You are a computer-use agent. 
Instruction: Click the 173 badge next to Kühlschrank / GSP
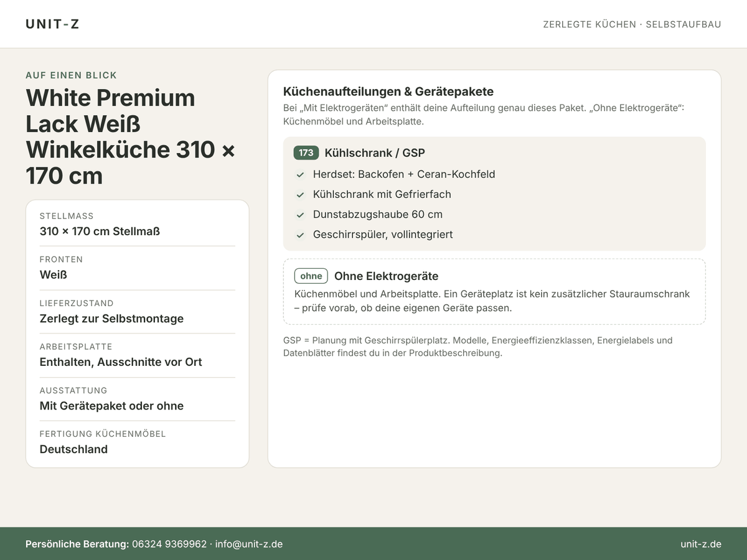(x=306, y=153)
